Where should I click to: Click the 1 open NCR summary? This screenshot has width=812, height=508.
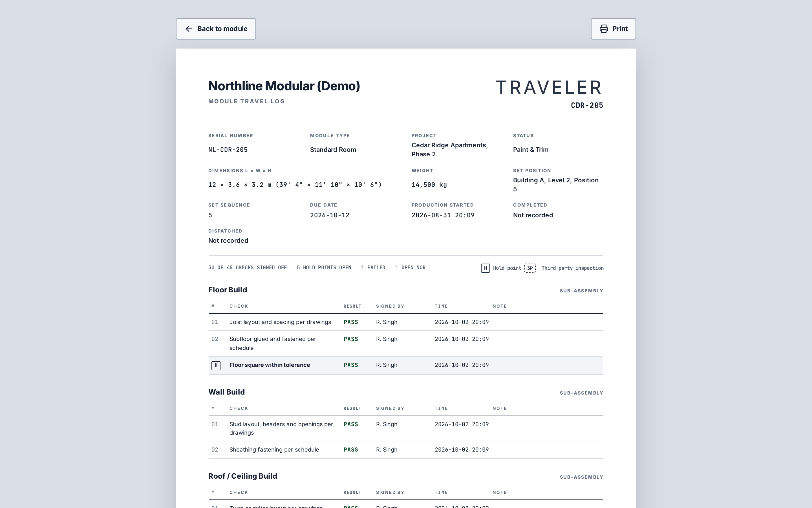pyautogui.click(x=410, y=268)
